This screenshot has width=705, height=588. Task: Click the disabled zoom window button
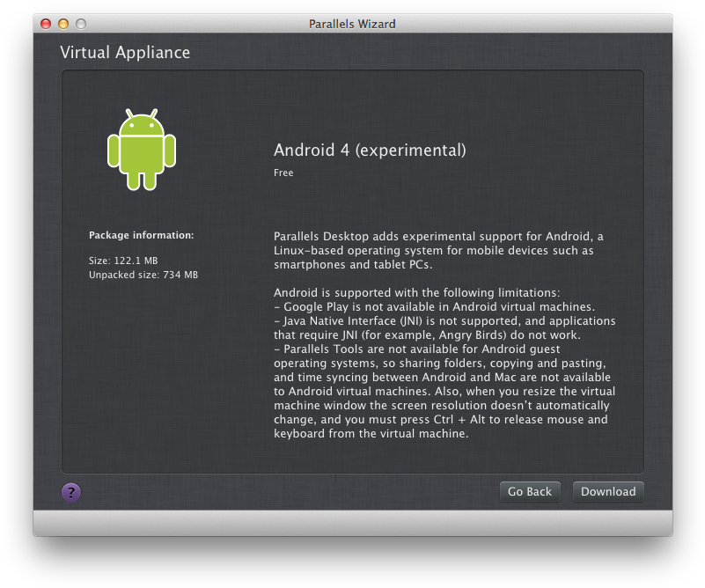tap(81, 24)
